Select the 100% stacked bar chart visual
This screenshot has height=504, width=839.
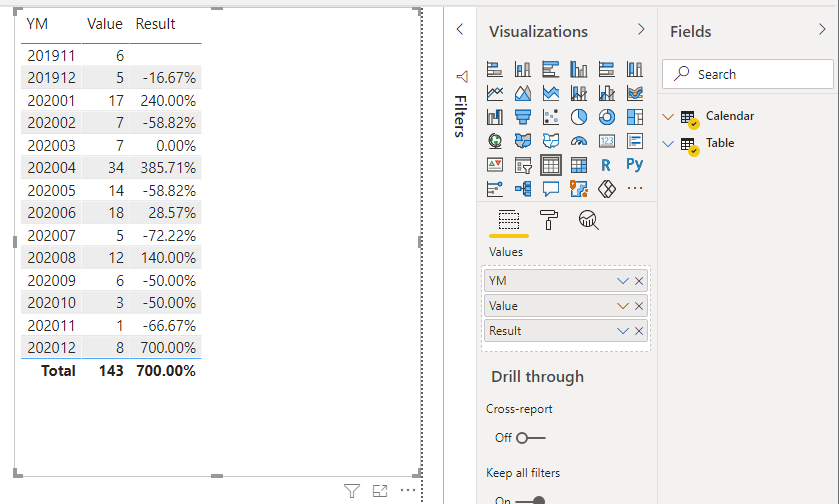tap(606, 69)
